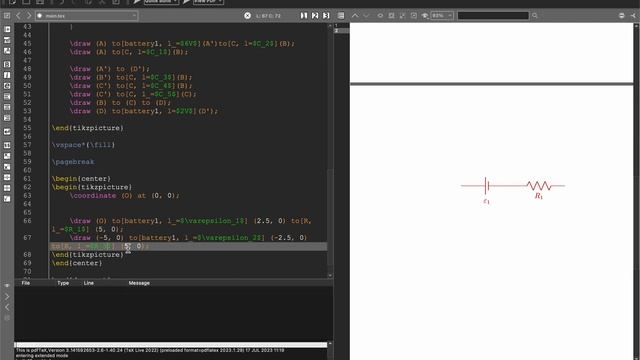This screenshot has height=360, width=640.
Task: Open the PDF zoom percentage dropdown
Action: coord(442,16)
